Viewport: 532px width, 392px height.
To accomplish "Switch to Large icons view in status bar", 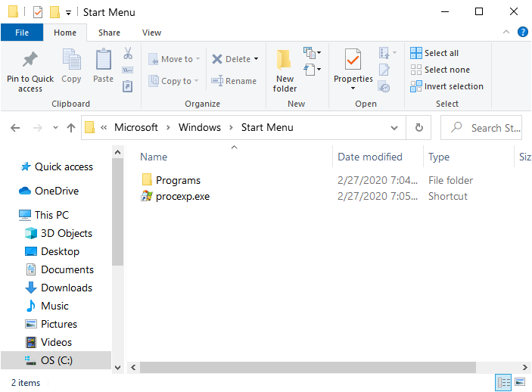I will [x=520, y=382].
